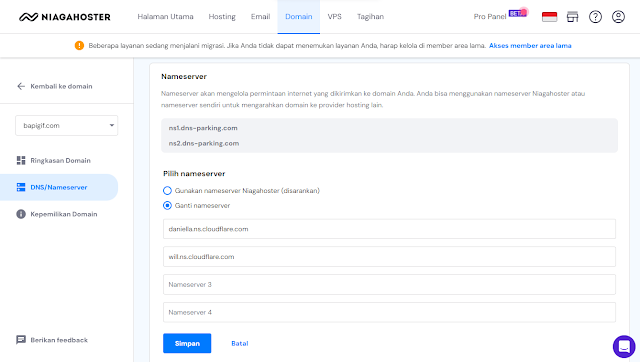The width and height of the screenshot is (640, 362).
Task: Open the help question mark icon
Action: [595, 17]
